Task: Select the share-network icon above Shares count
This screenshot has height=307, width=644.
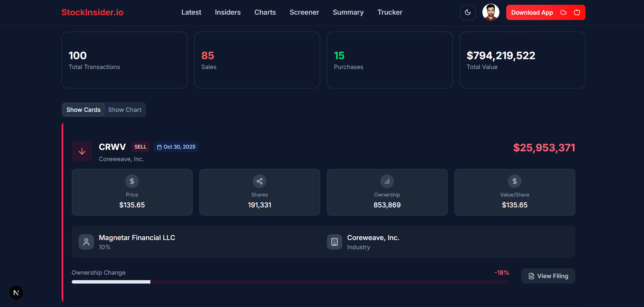Action: pos(259,181)
